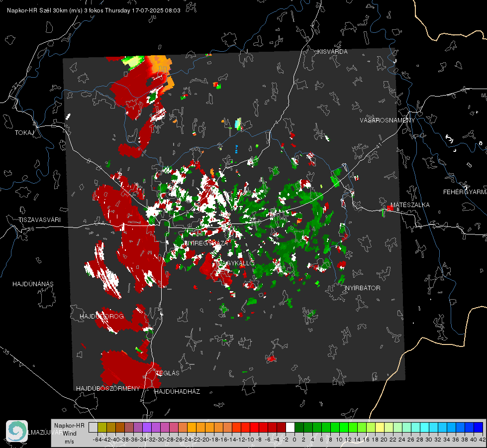Image resolution: width=487 pixels, height=448 pixels.
Task: Click the radar title text Napkor-HR Szél 30km
Action: (x=45, y=10)
